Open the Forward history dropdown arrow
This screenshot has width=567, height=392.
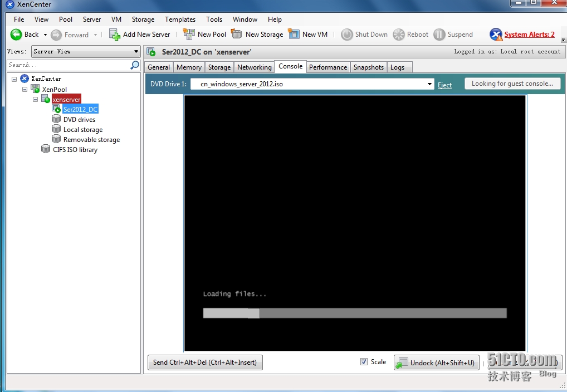(x=95, y=35)
